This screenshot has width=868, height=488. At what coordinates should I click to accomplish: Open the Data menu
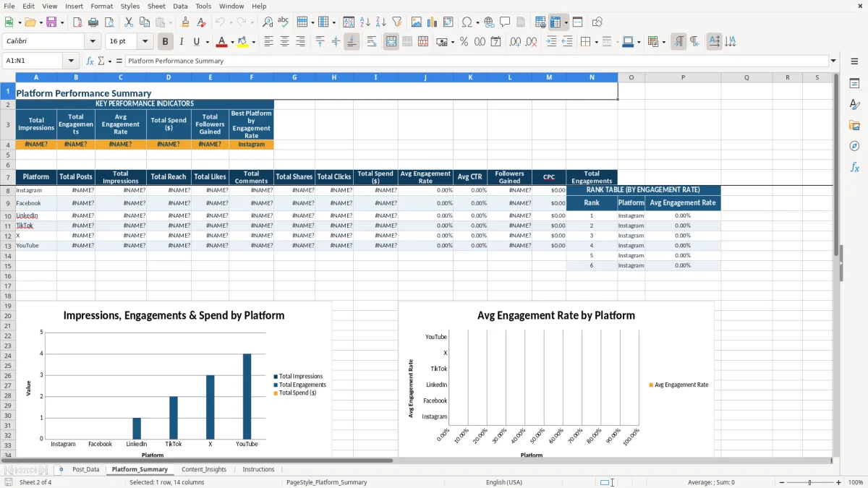(x=180, y=6)
